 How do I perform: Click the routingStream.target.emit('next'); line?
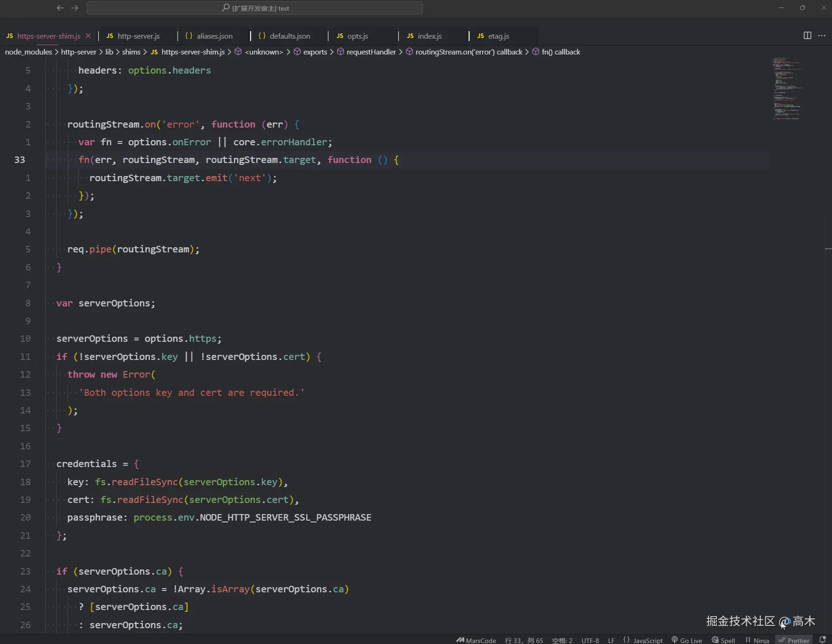click(x=183, y=178)
